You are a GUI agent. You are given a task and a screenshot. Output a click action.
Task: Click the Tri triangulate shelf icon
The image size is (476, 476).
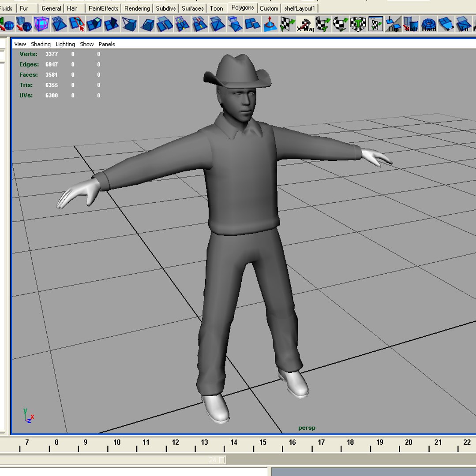pyautogui.click(x=463, y=24)
